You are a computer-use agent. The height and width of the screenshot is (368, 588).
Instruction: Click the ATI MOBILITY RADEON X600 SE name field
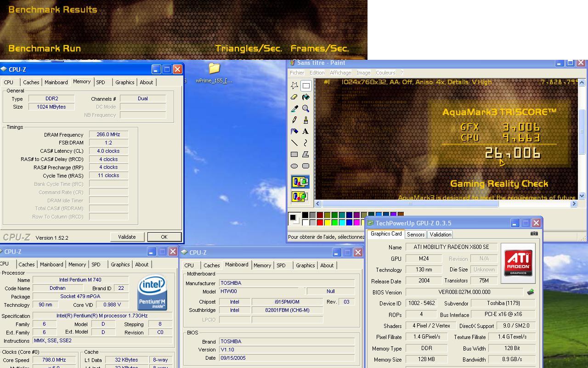(x=451, y=247)
